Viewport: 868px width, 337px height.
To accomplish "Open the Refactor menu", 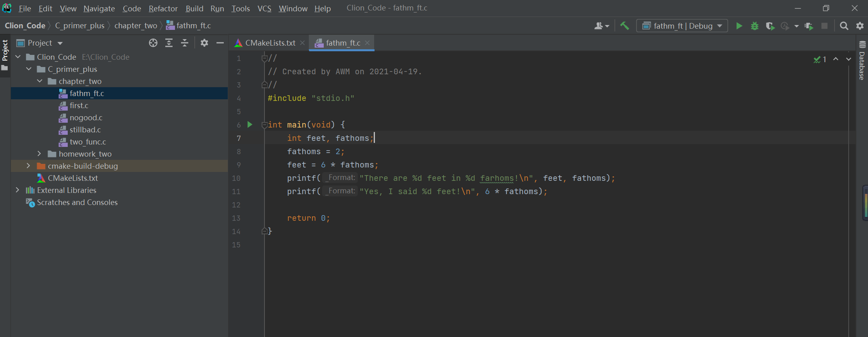I will [163, 8].
